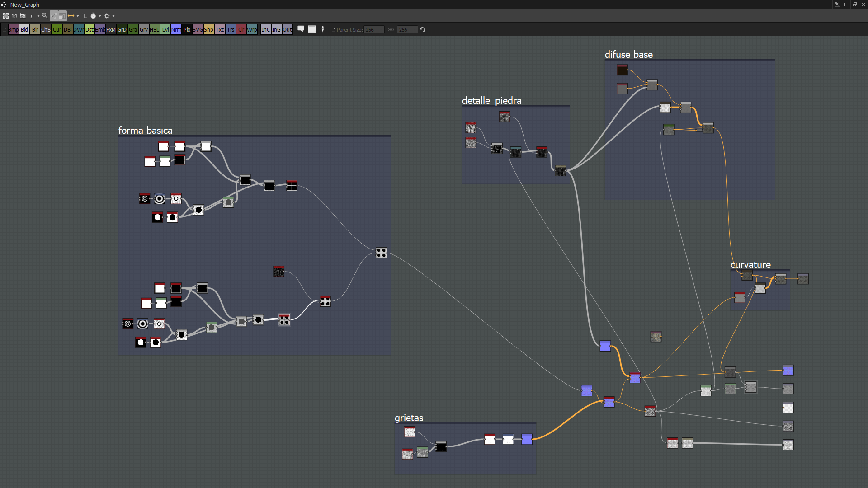Image resolution: width=868 pixels, height=488 pixels.
Task: Add an Output node with Out
Action: [288, 30]
